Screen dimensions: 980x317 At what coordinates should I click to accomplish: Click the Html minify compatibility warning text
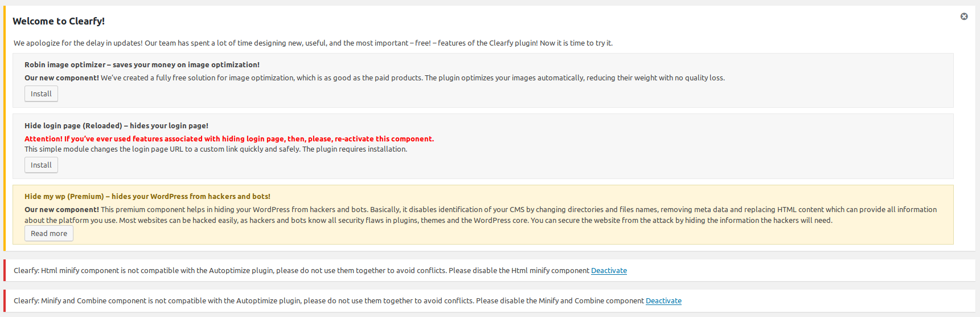[x=302, y=271]
